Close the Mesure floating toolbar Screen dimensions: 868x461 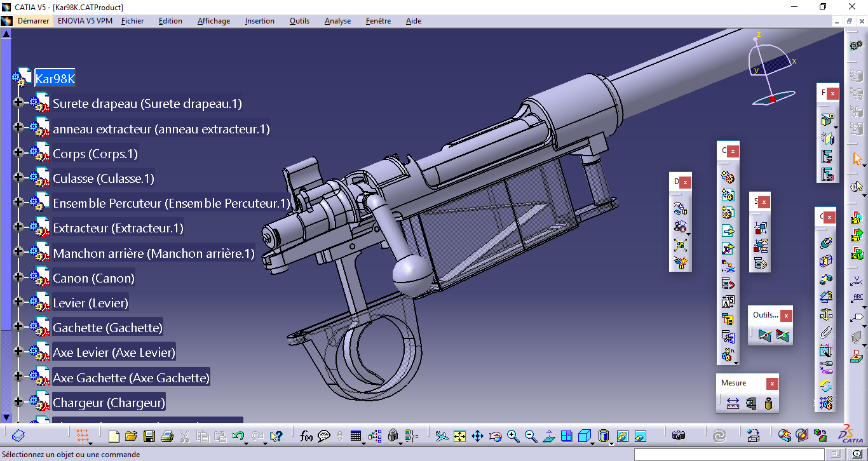tap(771, 384)
